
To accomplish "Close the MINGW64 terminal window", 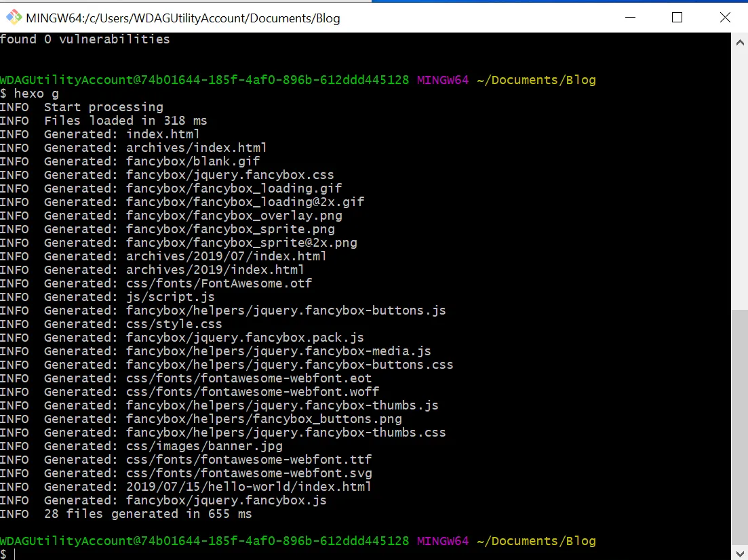I will coord(724,18).
